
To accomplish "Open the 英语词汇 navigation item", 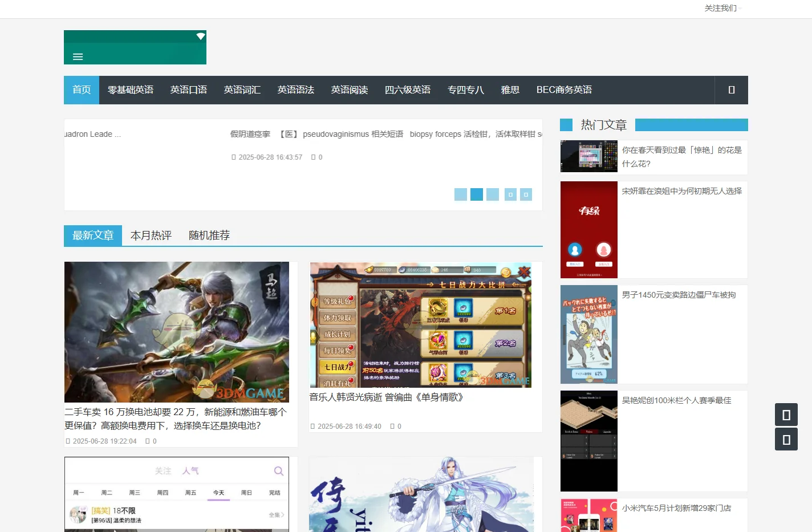I will tap(242, 90).
